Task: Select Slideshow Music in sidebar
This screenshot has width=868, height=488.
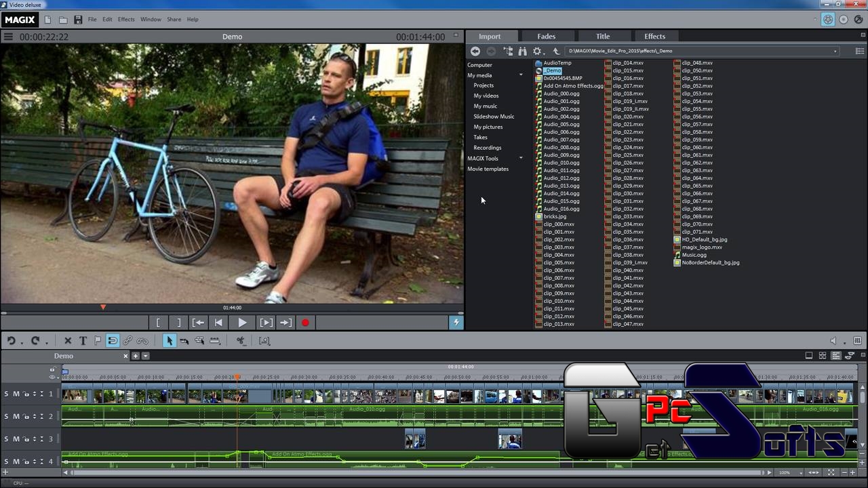Action: click(494, 117)
